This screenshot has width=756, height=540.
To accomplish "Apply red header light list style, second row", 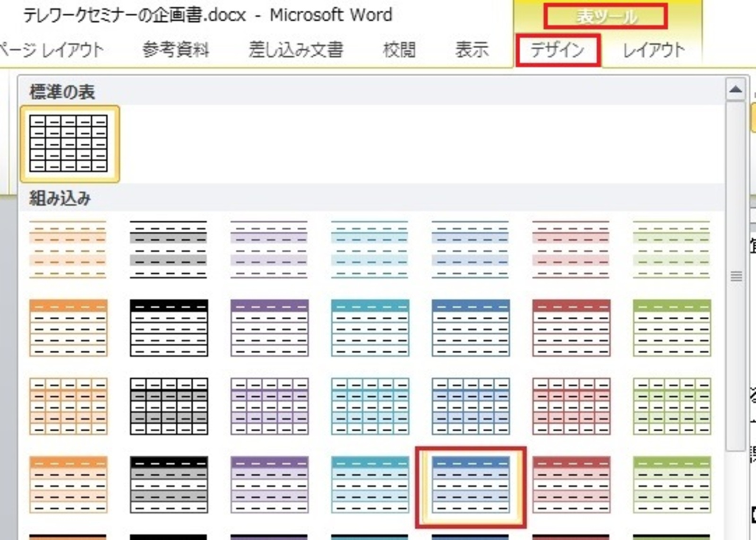I will coord(571,328).
